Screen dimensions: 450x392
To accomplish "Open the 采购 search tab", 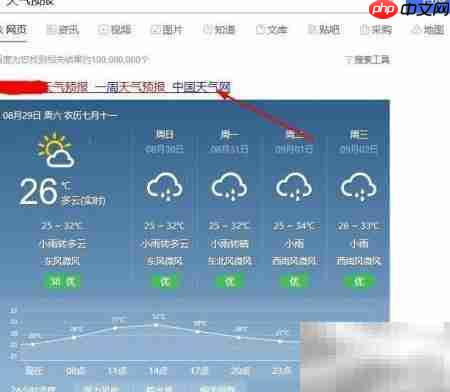I will point(376,30).
